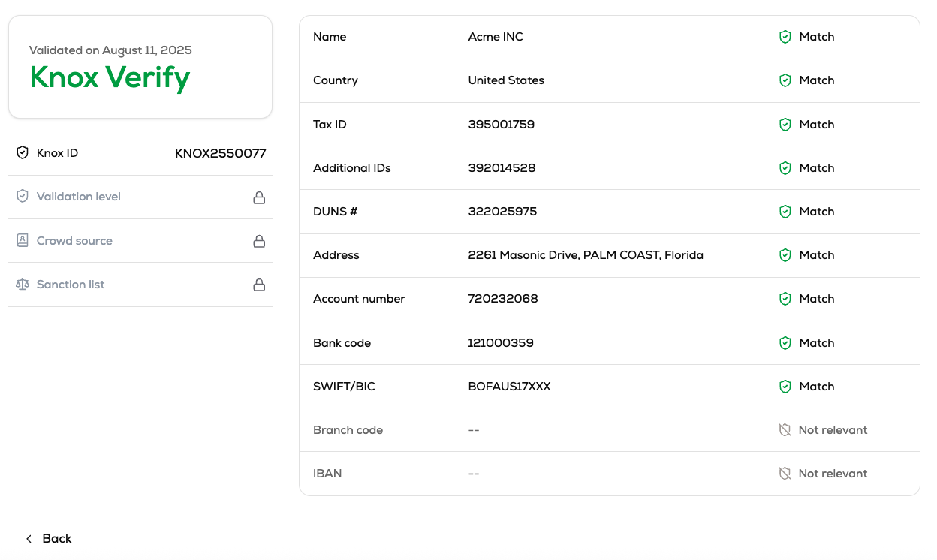
Task: Select the Knox ID value KNOX2550077
Action: pyautogui.click(x=221, y=153)
